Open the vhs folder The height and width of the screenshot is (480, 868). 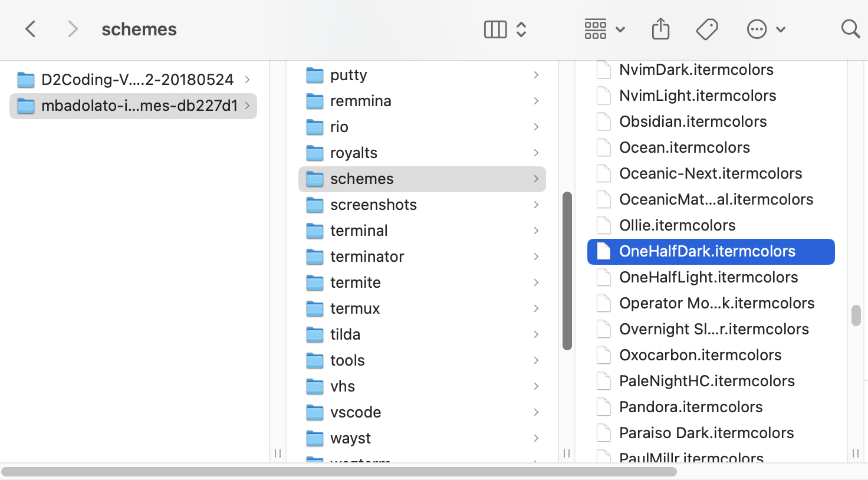pos(422,386)
